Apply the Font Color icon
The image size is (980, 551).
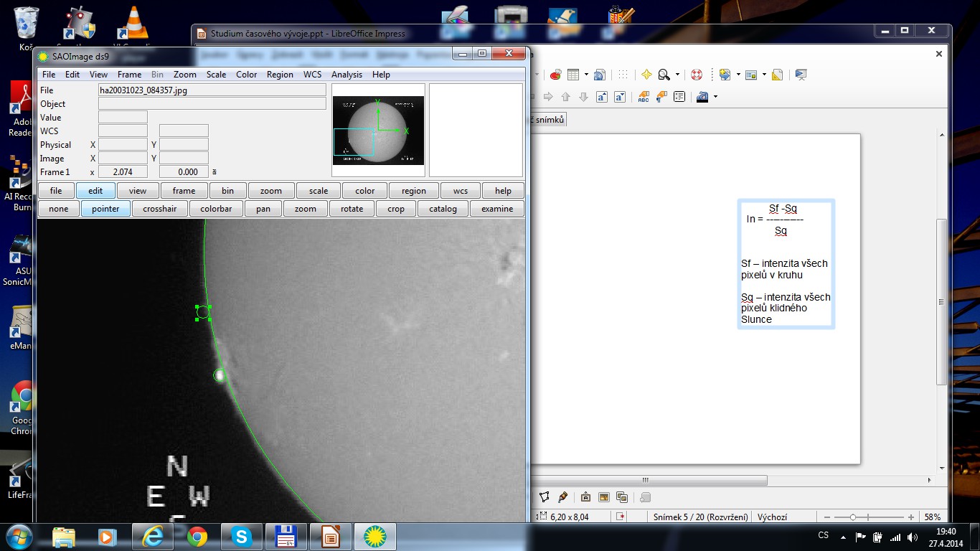pos(702,97)
